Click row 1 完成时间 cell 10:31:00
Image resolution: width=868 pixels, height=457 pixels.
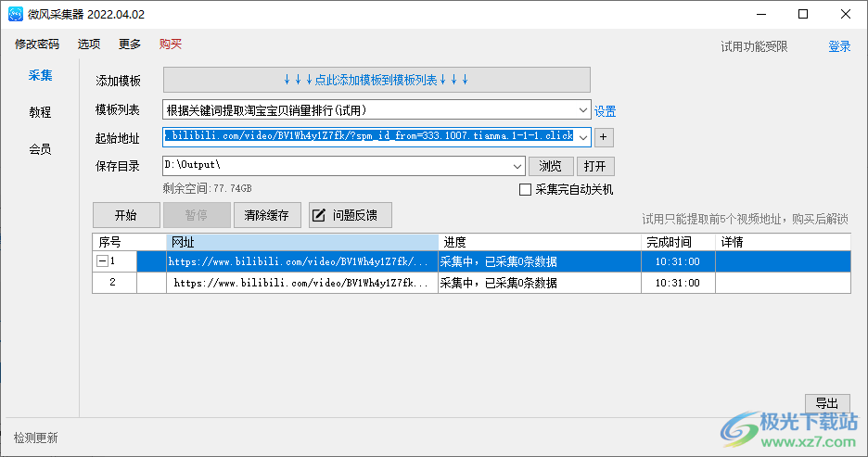678,261
